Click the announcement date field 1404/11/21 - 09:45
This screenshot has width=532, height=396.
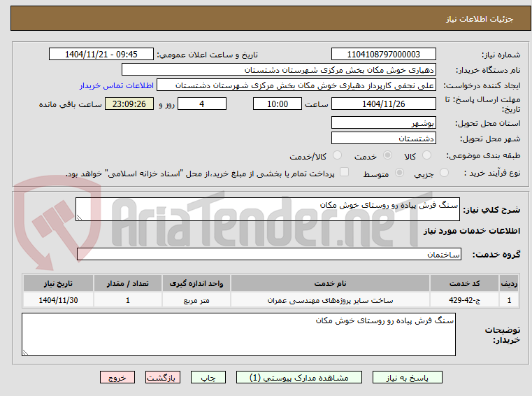[x=101, y=54]
